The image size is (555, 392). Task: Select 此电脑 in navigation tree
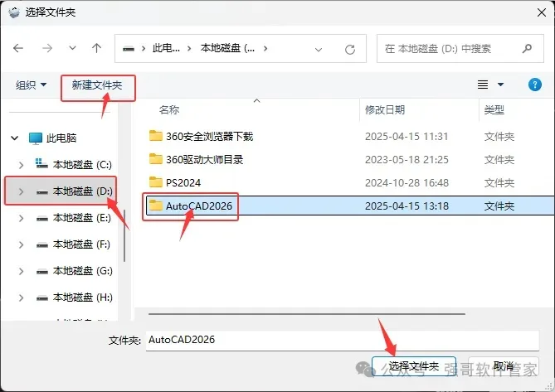tap(61, 138)
